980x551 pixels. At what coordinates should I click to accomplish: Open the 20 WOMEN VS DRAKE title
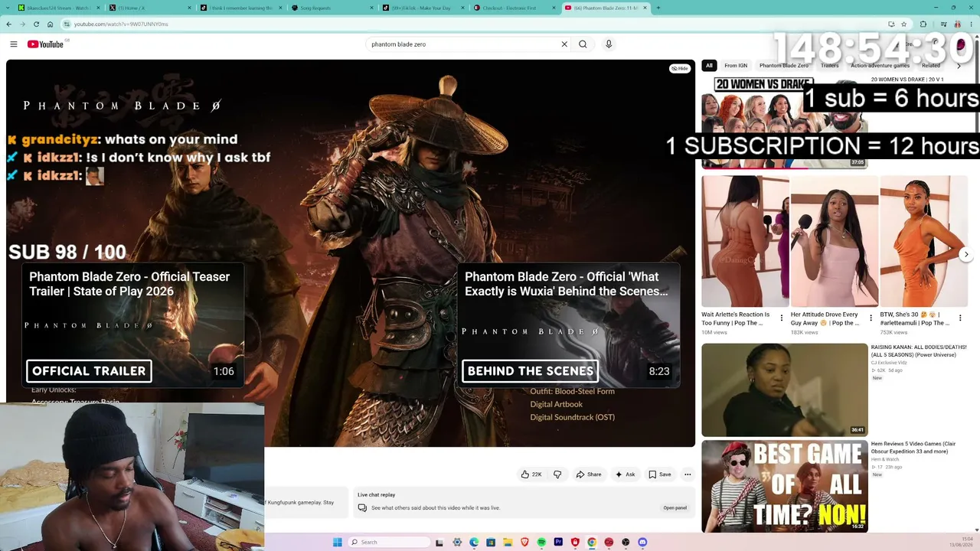907,80
